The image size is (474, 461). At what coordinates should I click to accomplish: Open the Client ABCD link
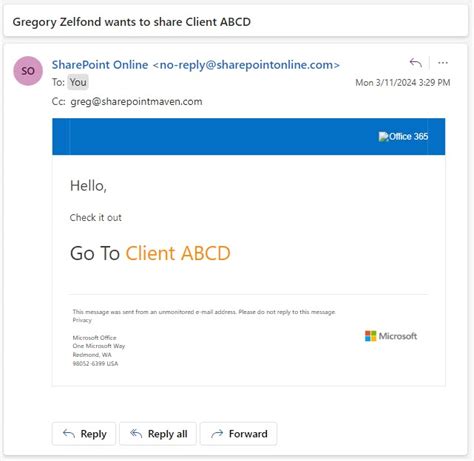pos(178,253)
